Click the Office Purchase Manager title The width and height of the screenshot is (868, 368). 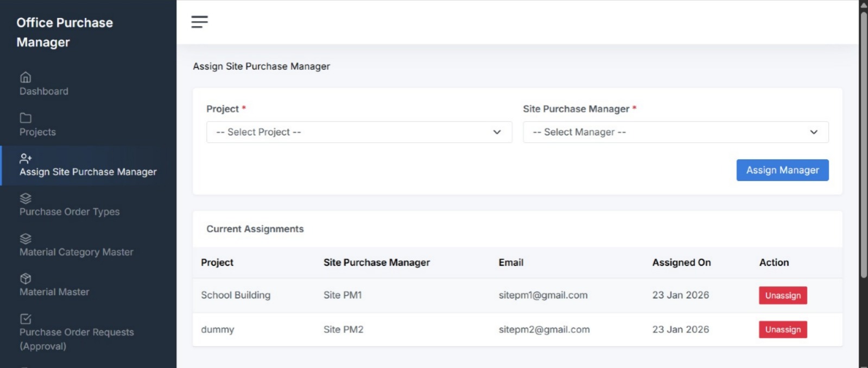pos(65,32)
